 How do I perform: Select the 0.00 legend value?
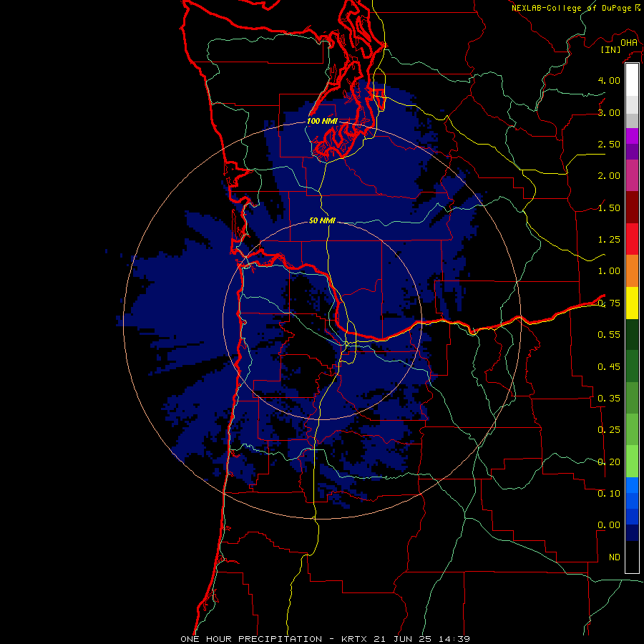point(609,525)
